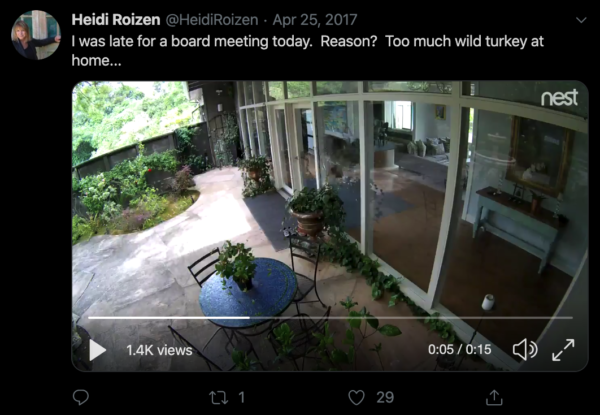Viewport: 600px width, 415px height.
Task: Seek the video progress bar to its midpoint
Action: tap(330, 317)
